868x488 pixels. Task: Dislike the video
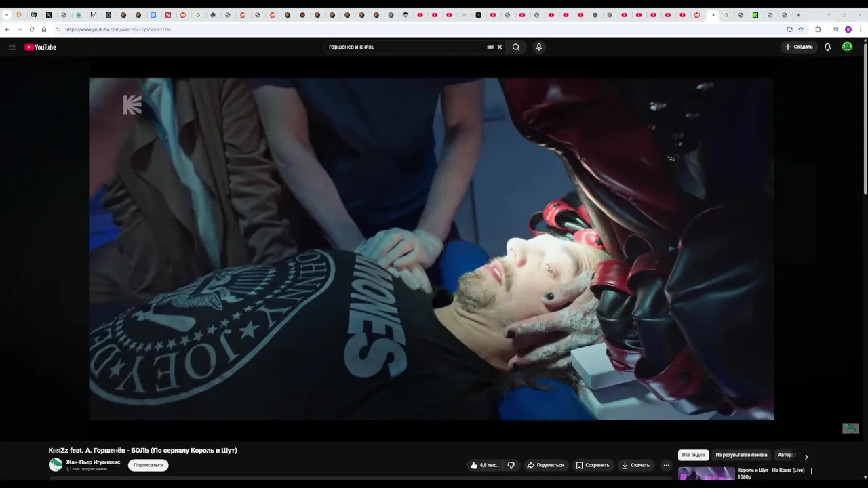pos(511,465)
